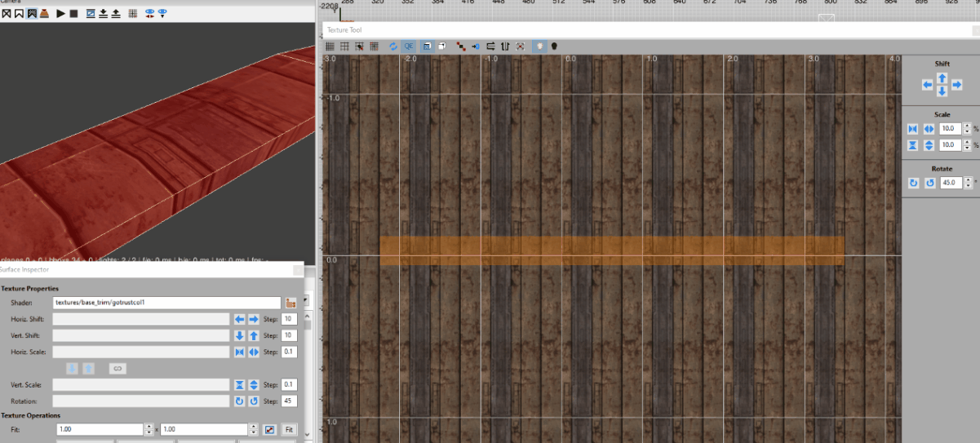Click the blue refresh icon in Texture Tool

pyautogui.click(x=393, y=47)
